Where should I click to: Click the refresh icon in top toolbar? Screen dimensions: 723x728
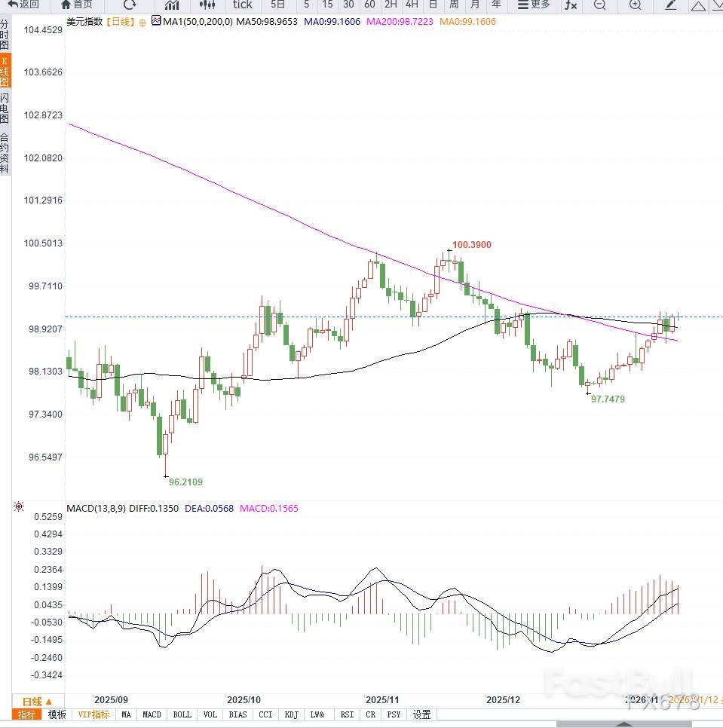tap(130, 5)
